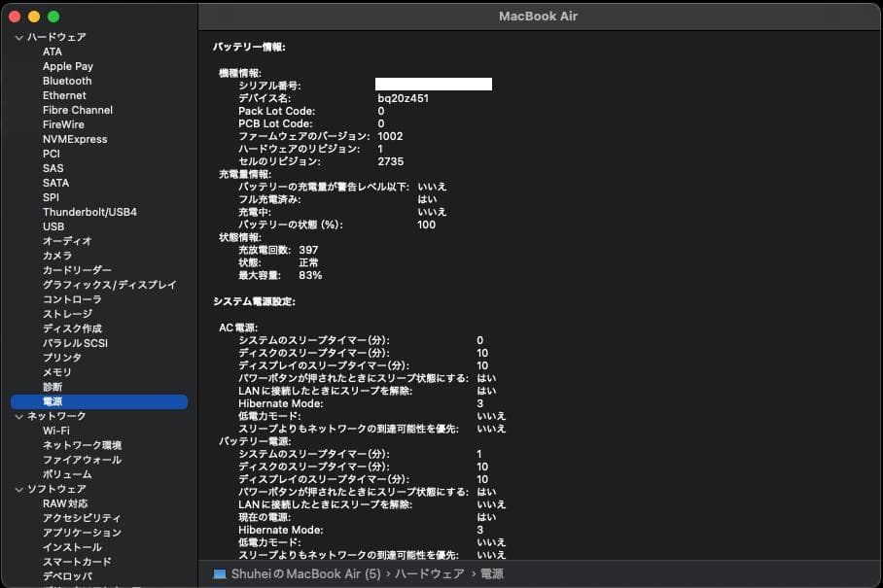Select ボリューム in the sidebar
Image resolution: width=883 pixels, height=588 pixels.
pyautogui.click(x=67, y=475)
